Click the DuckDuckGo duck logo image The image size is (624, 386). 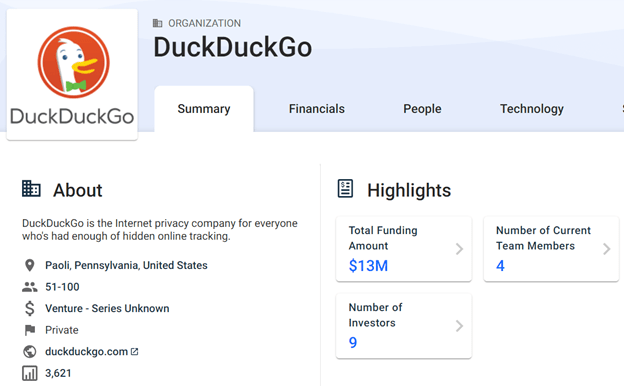72,74
